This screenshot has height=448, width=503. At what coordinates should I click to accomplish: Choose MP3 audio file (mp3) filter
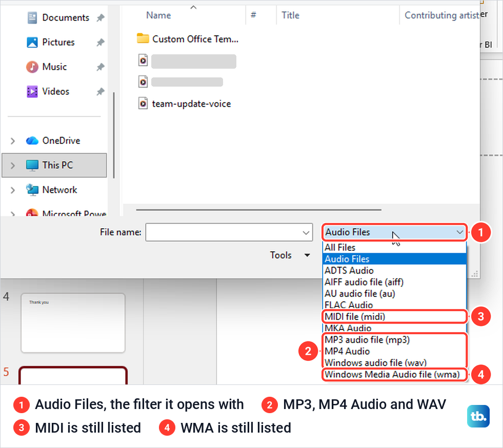point(394,340)
